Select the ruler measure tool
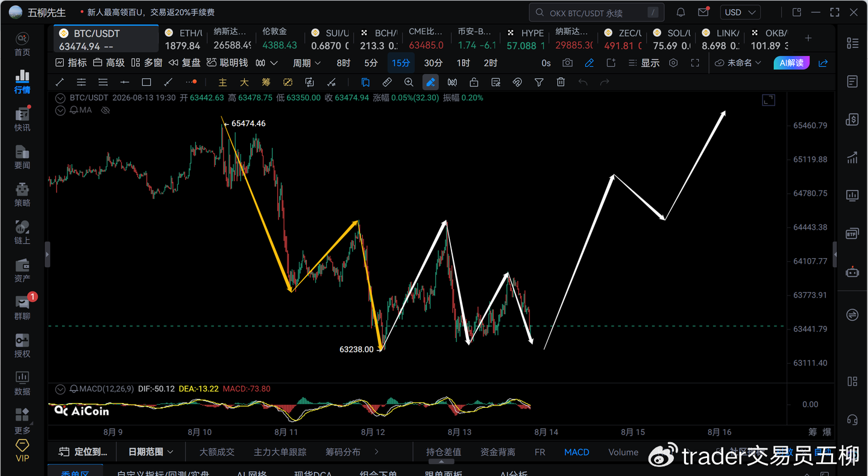Image resolution: width=868 pixels, height=476 pixels. pyautogui.click(x=387, y=82)
